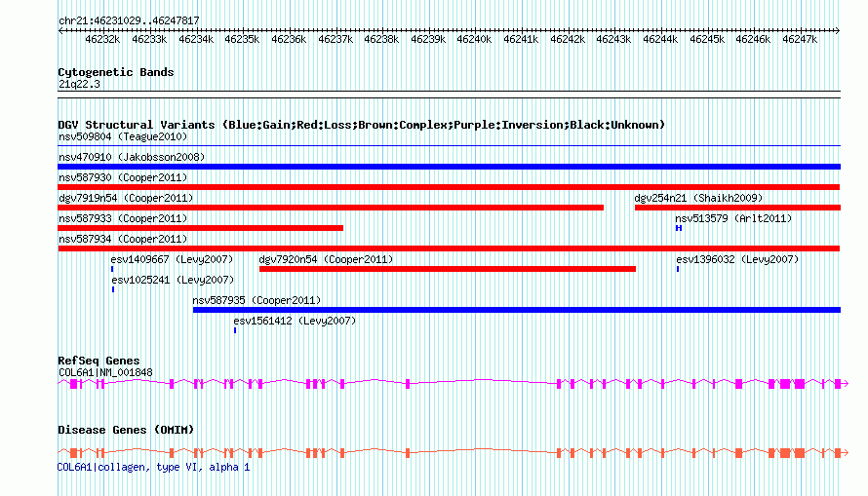
Task: Open variant esv1409667 (Levy2007) label
Action: [x=173, y=259]
